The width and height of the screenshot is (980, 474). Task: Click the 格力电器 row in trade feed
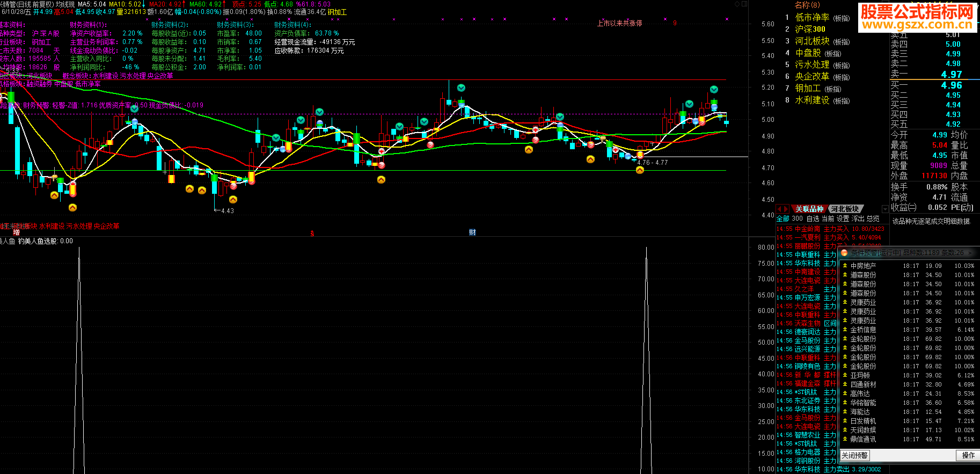[x=807, y=452]
